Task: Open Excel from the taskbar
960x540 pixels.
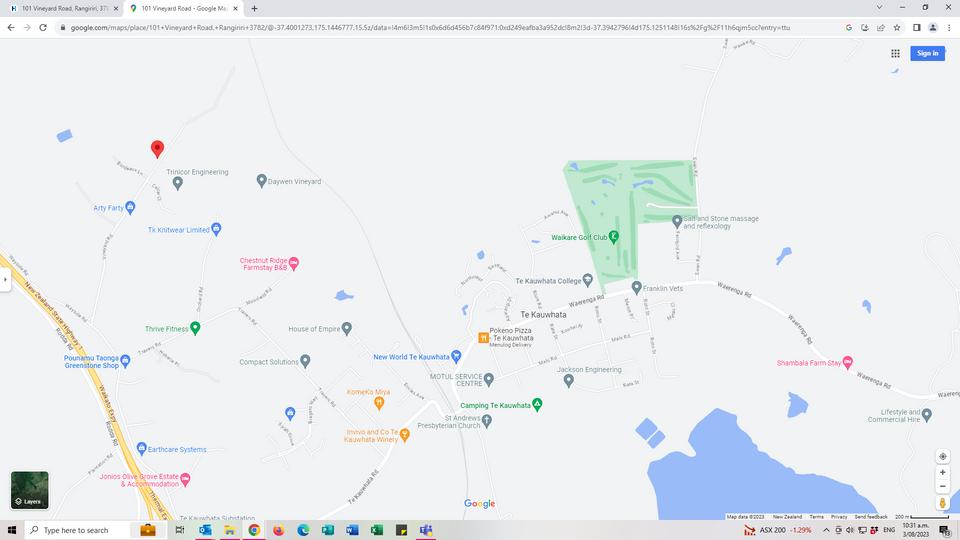Action: tap(377, 530)
